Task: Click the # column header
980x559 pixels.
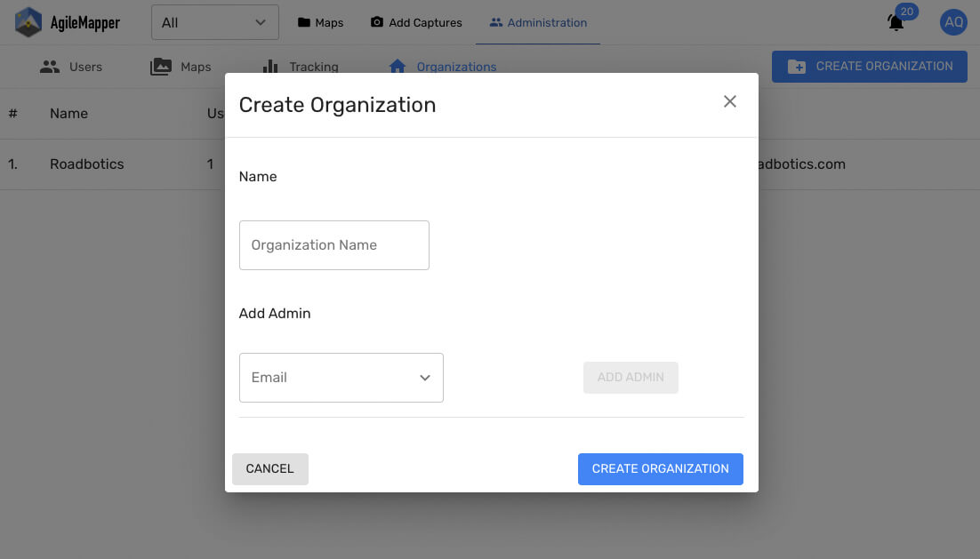Action: (x=12, y=114)
